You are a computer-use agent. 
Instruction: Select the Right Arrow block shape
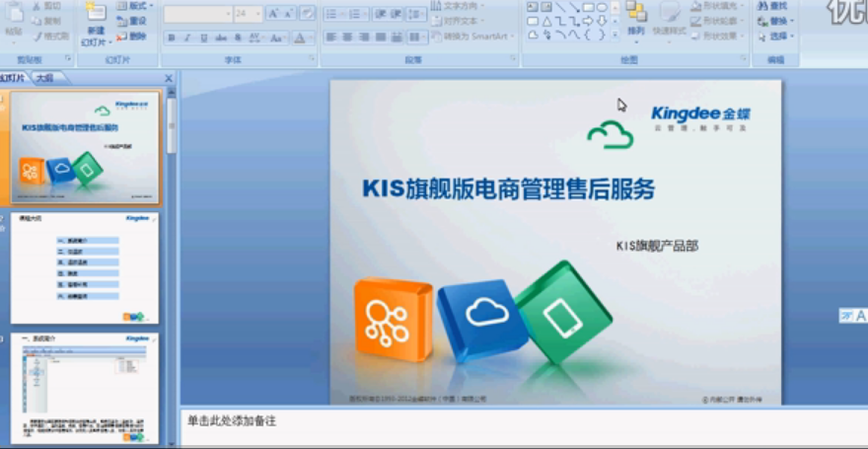point(588,21)
